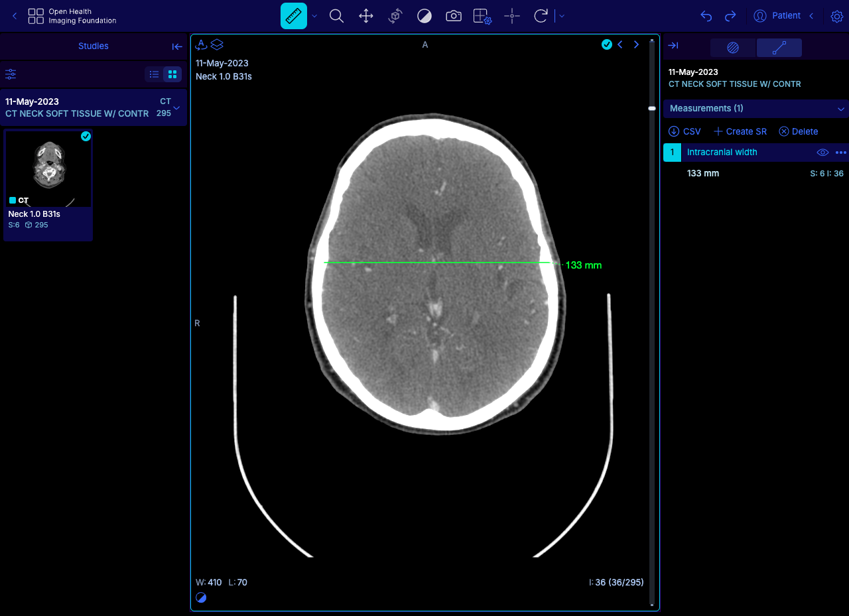Collapse the right measurements panel

point(673,46)
